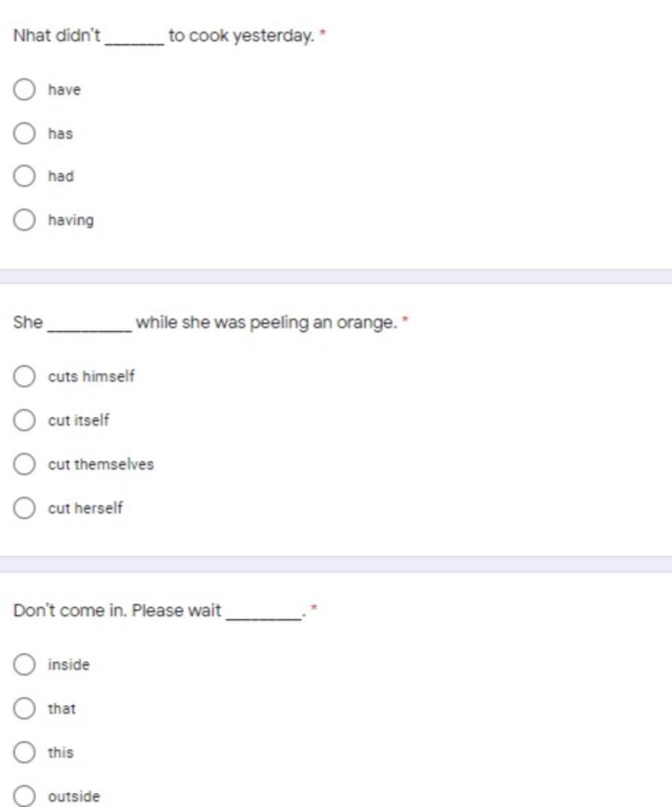Screen dimensions: 672x807
Task: Select the 'have' radio option
Action: 24,89
